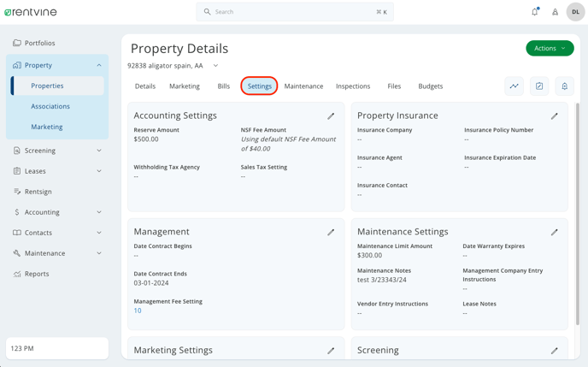Open the notifications bell icon
The width and height of the screenshot is (588, 367).
tap(535, 12)
